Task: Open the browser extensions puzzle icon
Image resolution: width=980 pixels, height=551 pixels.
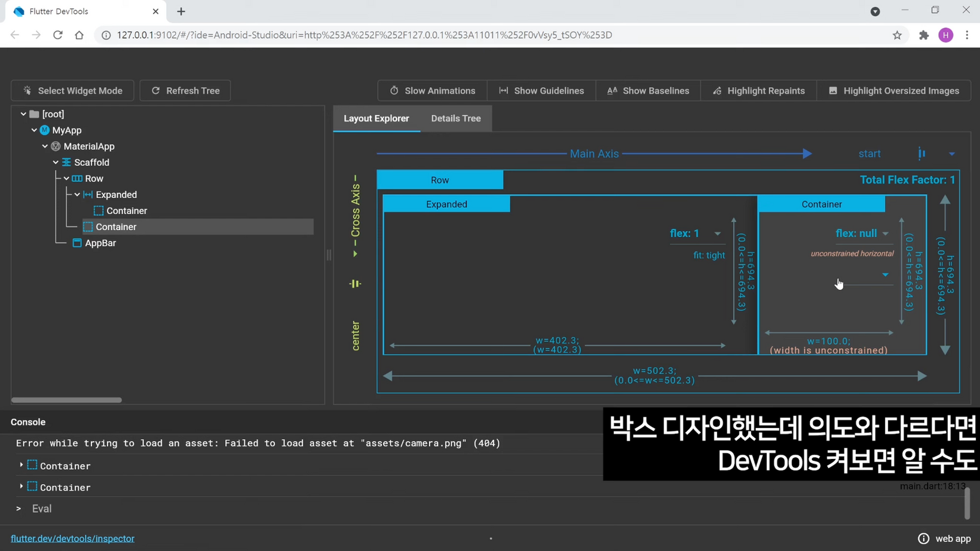Action: (924, 35)
